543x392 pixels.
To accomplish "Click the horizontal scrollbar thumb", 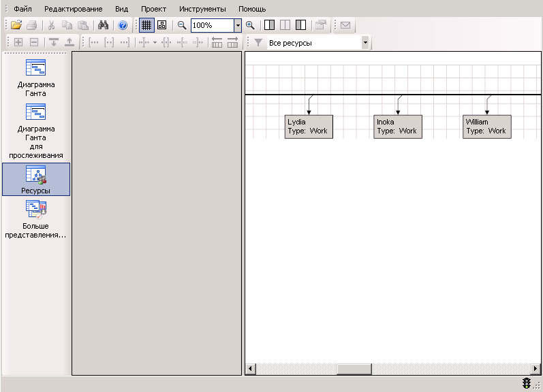I will pos(354,369).
